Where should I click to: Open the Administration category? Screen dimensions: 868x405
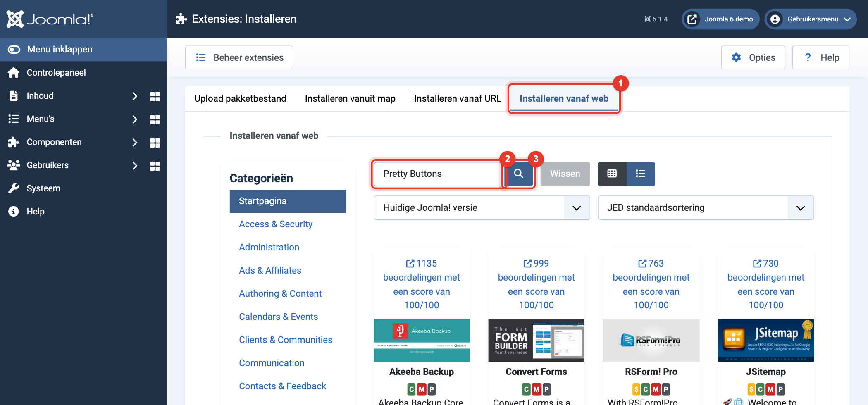[x=269, y=248]
